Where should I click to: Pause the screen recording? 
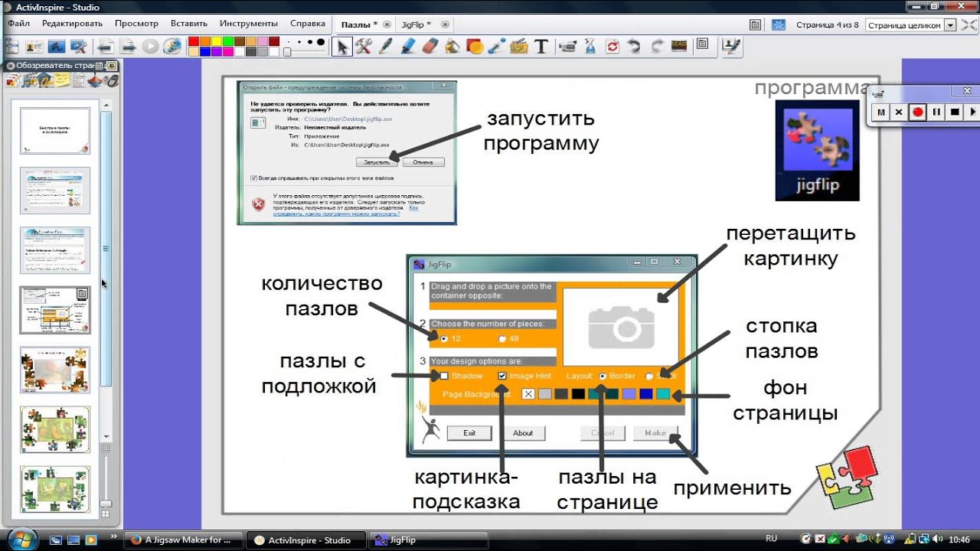936,112
